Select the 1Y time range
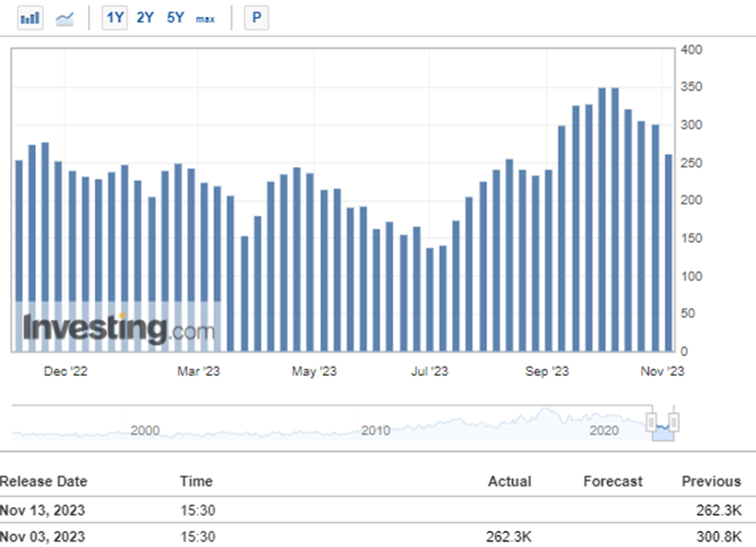Image resolution: width=756 pixels, height=547 pixels. 115,18
